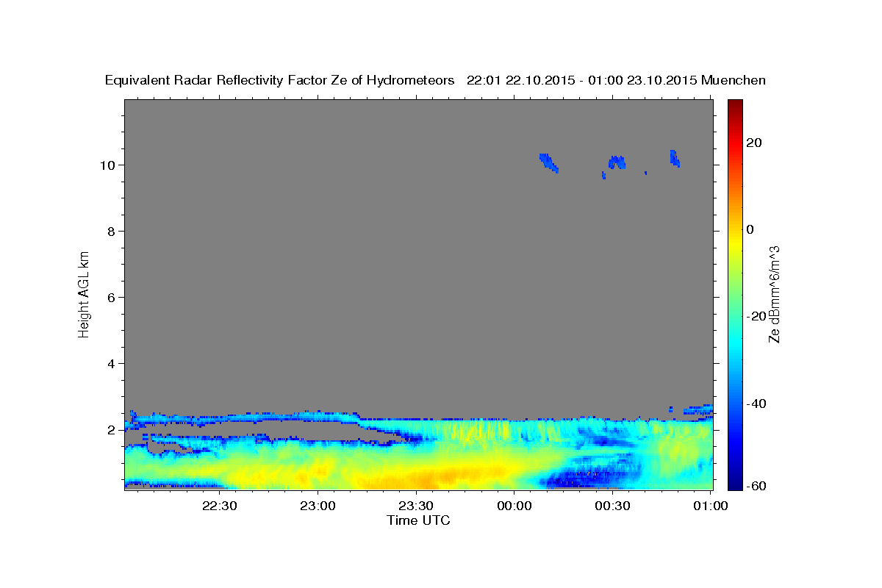Image resolution: width=882 pixels, height=588 pixels.
Task: Click the '8' height tick label
Action: [x=111, y=231]
